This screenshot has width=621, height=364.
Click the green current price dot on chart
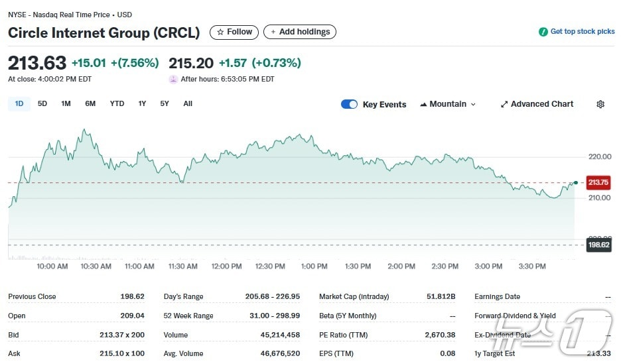click(x=575, y=182)
